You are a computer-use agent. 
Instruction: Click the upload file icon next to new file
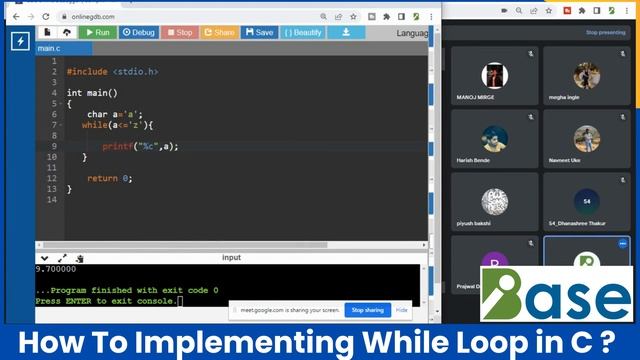tap(67, 32)
